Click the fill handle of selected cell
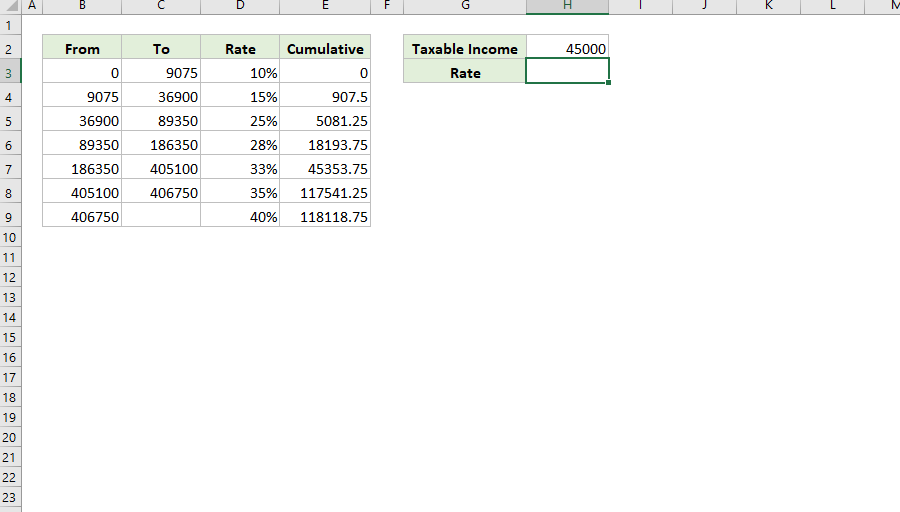900x512 pixels. coord(608,83)
